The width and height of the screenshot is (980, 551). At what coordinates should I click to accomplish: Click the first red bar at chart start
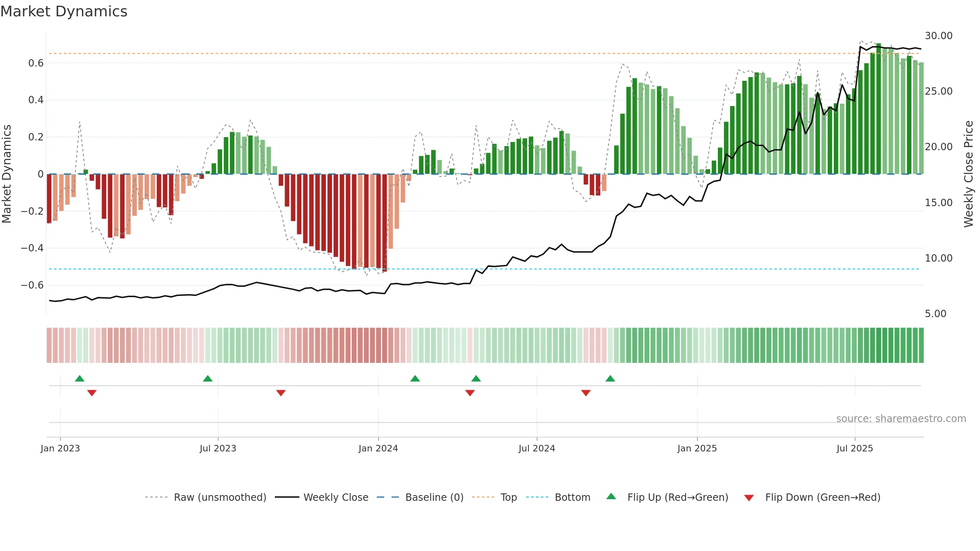coord(49,199)
